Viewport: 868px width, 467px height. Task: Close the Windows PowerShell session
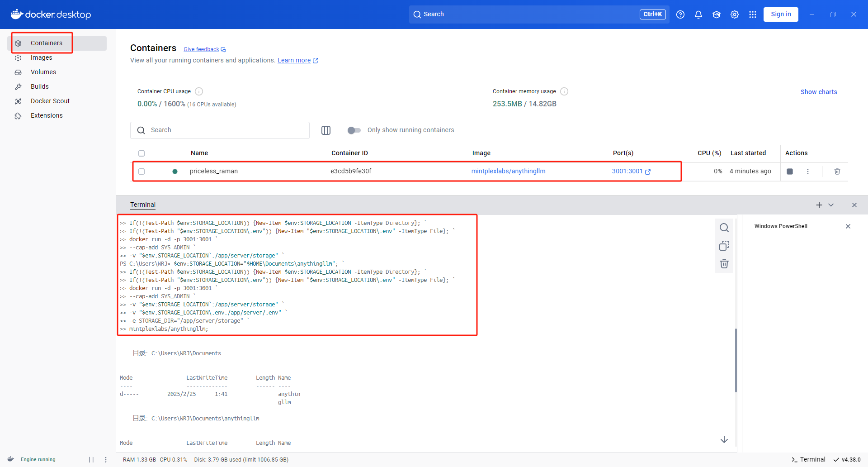coord(848,226)
